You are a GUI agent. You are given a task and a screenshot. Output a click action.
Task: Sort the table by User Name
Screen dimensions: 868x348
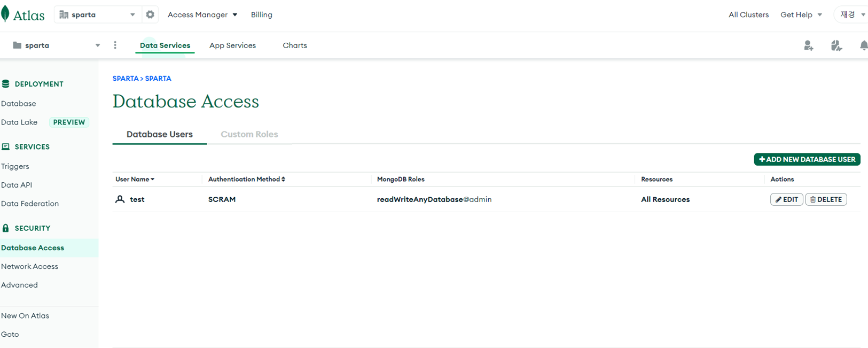(135, 179)
